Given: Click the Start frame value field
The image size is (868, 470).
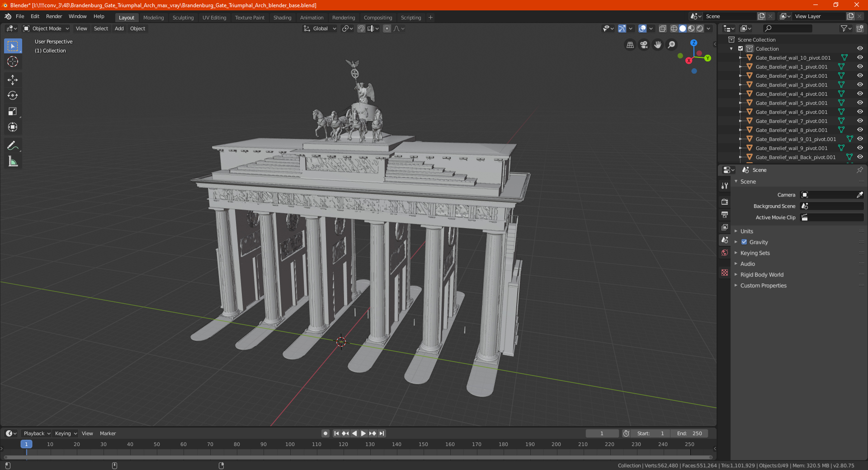Looking at the screenshot, I should [651, 433].
